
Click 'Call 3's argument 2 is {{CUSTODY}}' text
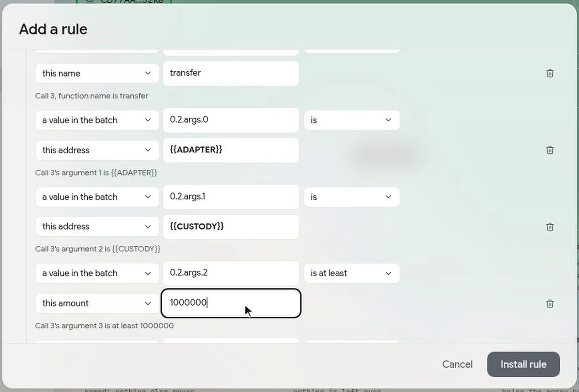[98, 249]
